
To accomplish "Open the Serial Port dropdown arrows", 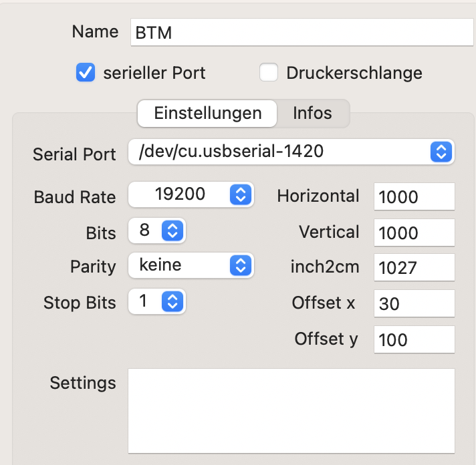I will tap(441, 152).
